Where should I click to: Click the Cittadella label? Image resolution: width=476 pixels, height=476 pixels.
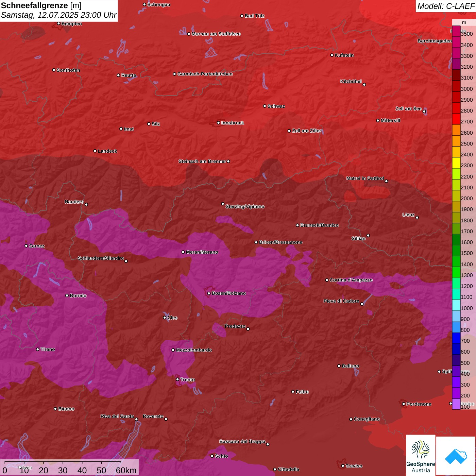point(288,469)
